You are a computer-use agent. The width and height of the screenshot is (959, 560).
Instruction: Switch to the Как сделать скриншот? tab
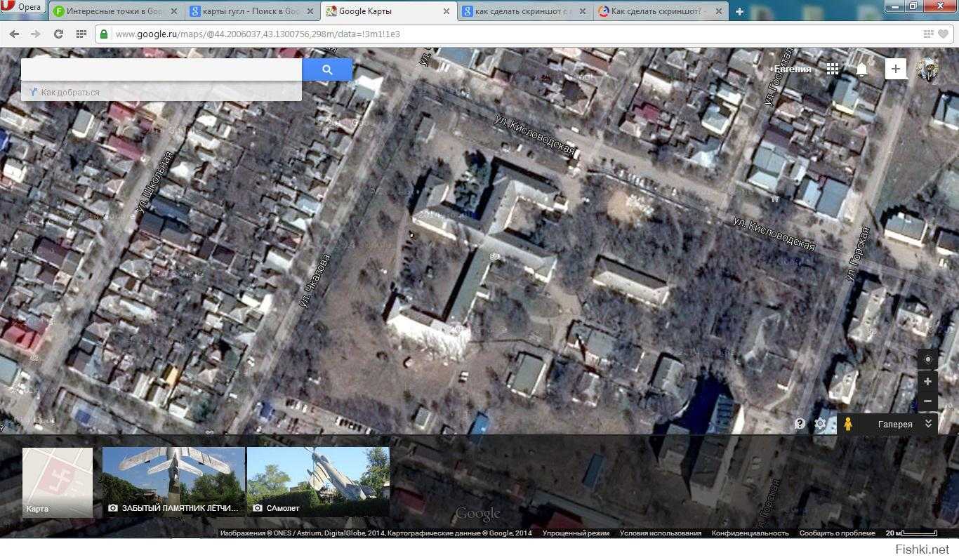pyautogui.click(x=660, y=11)
